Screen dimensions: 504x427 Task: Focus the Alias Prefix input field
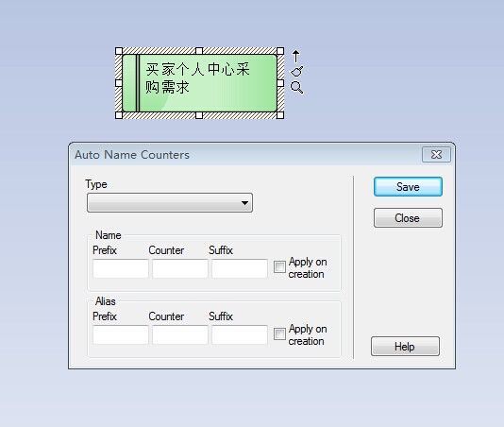point(121,334)
